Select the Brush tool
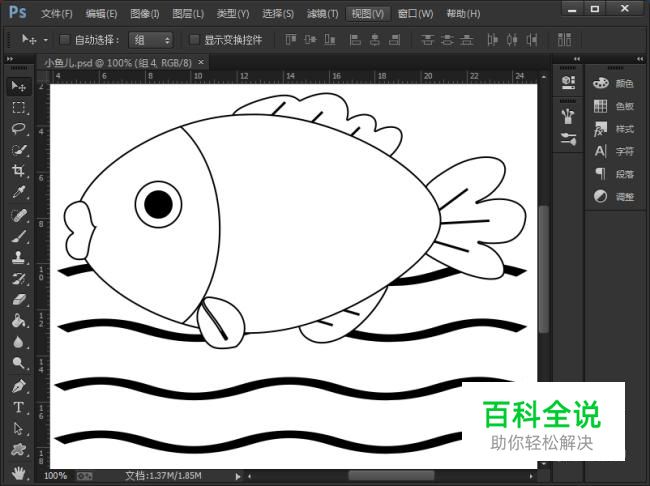This screenshot has width=650, height=486. coord(18,236)
